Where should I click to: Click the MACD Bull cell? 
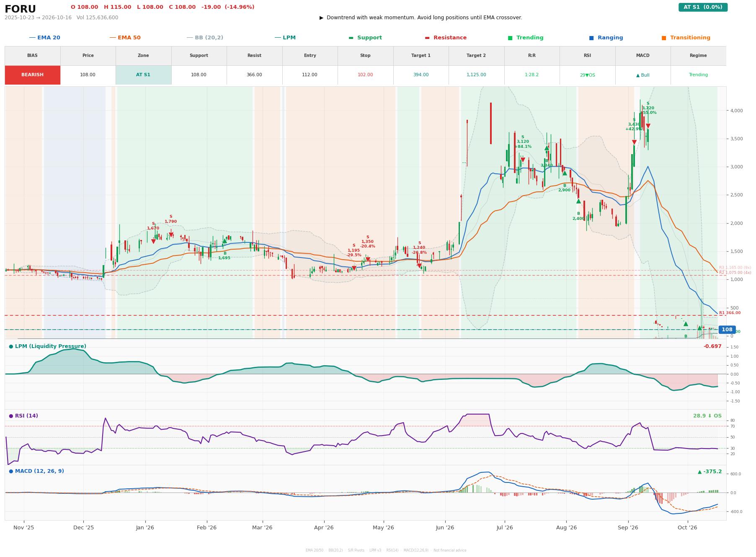click(643, 75)
